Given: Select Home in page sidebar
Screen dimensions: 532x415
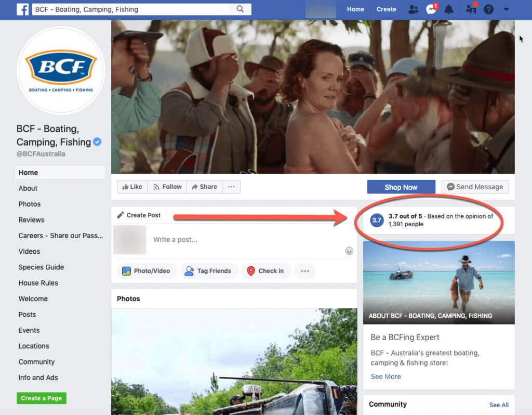Looking at the screenshot, I should click(x=60, y=173).
